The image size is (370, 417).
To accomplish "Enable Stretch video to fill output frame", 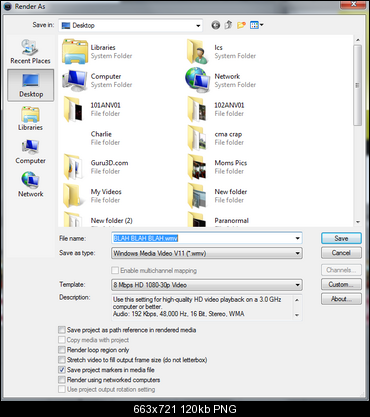I will [62, 360].
